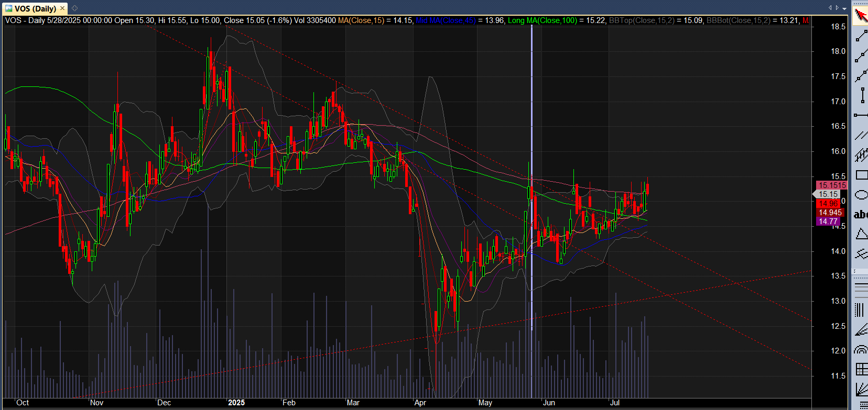Screen dimensions: 868x410
Task: Click the Vol 3305400 value in title
Action: tap(315, 20)
